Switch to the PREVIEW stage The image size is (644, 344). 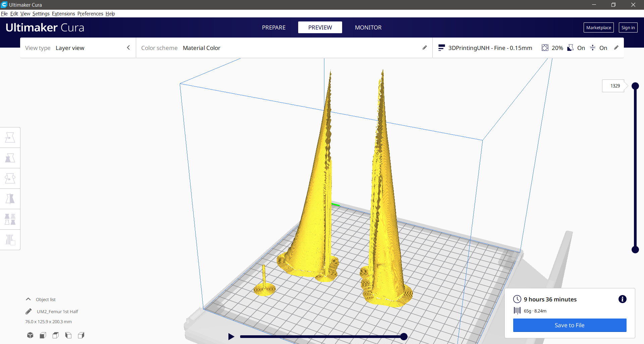[x=320, y=27]
